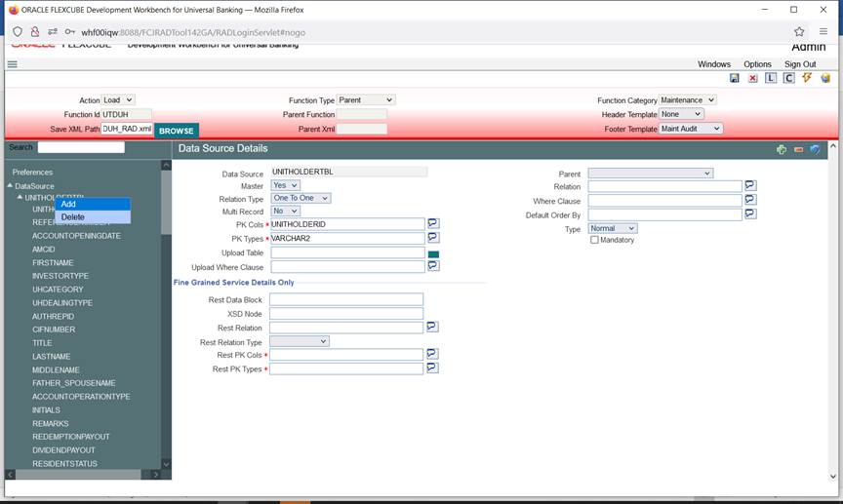
Task: Click the yellow database toolbar icon
Action: coord(825,78)
